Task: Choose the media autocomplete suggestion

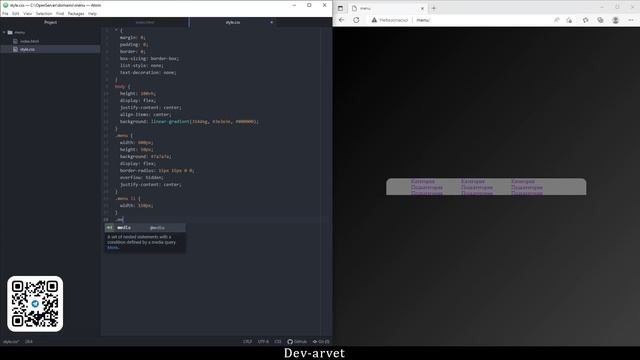Action: (x=145, y=228)
